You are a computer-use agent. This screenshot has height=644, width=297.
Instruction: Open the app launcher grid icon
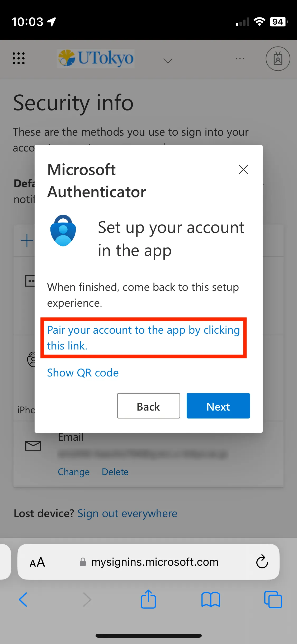click(x=19, y=58)
